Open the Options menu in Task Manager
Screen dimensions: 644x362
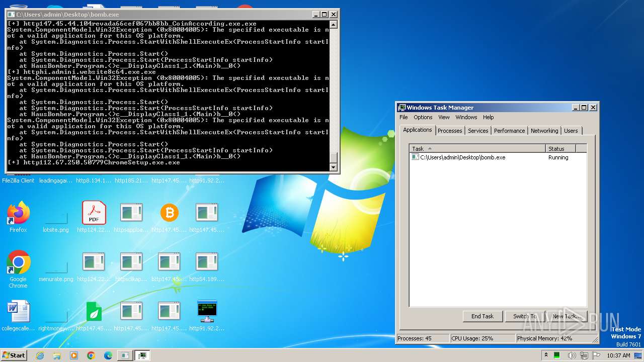coord(423,117)
